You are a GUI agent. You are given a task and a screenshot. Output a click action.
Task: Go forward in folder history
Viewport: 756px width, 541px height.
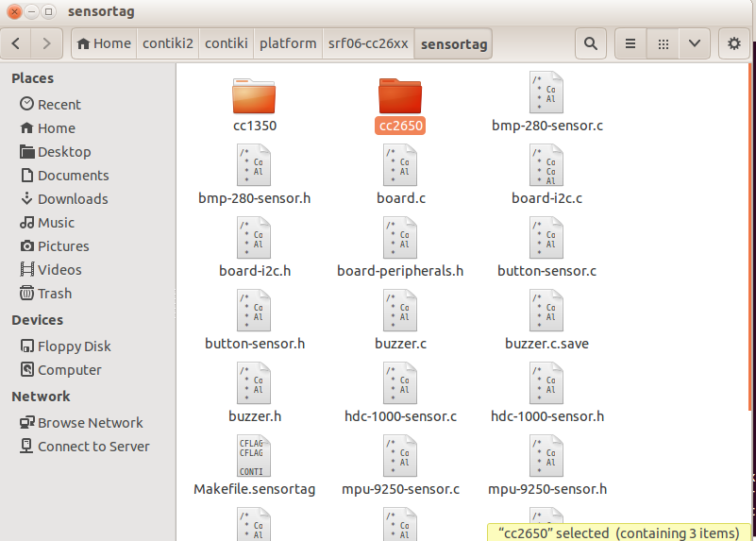point(46,43)
